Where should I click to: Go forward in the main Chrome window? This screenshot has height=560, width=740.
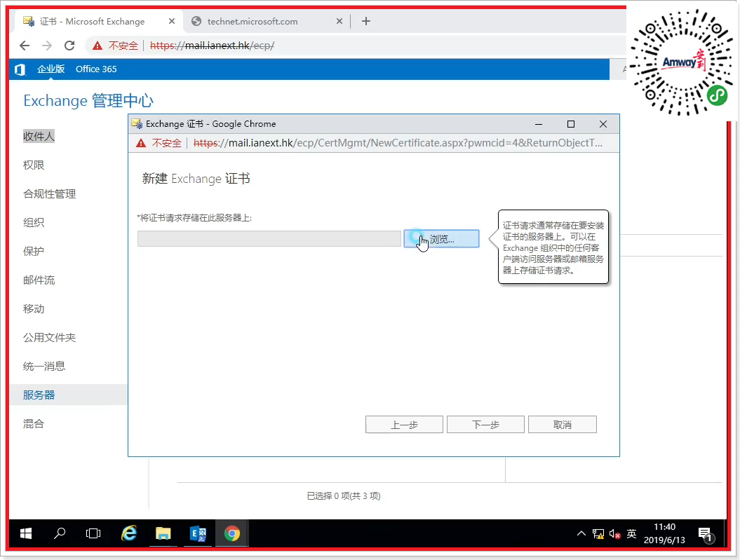pos(47,46)
